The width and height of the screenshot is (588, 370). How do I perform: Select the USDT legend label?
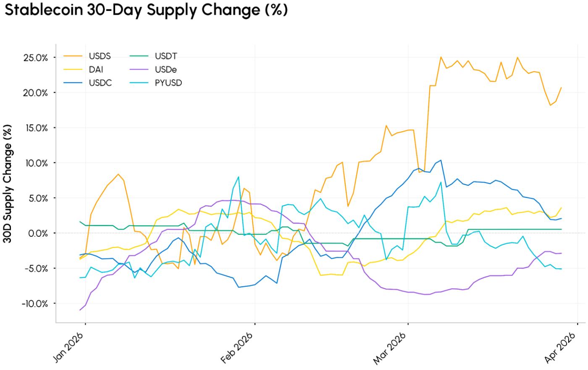tap(165, 56)
